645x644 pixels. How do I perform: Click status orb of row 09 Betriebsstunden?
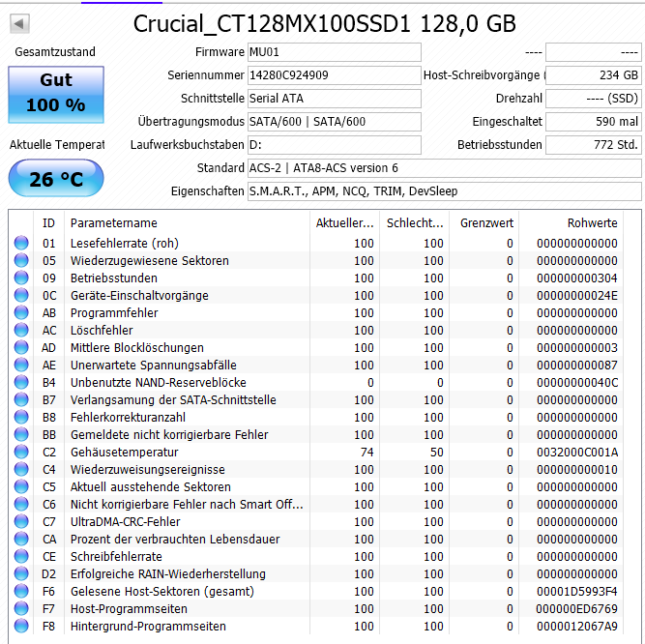click(x=21, y=278)
